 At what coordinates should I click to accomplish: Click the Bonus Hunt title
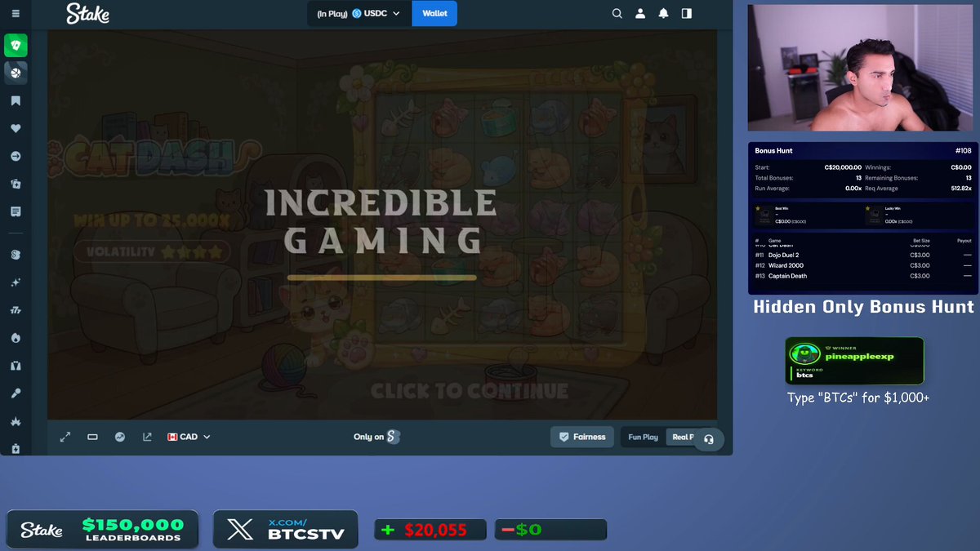(x=773, y=151)
